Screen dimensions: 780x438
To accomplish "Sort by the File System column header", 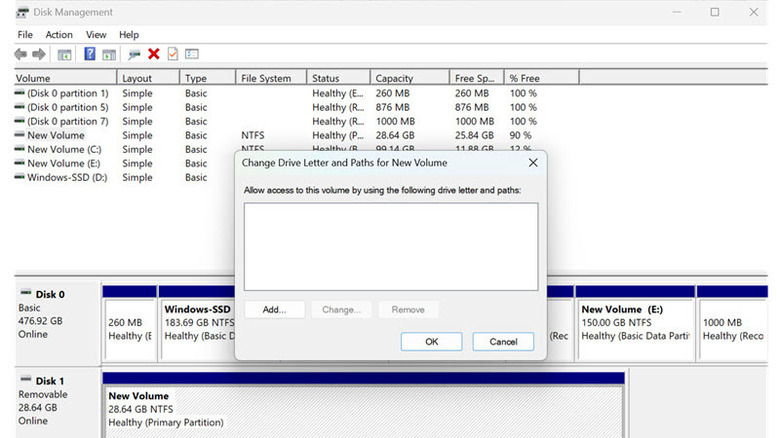I will tap(266, 78).
